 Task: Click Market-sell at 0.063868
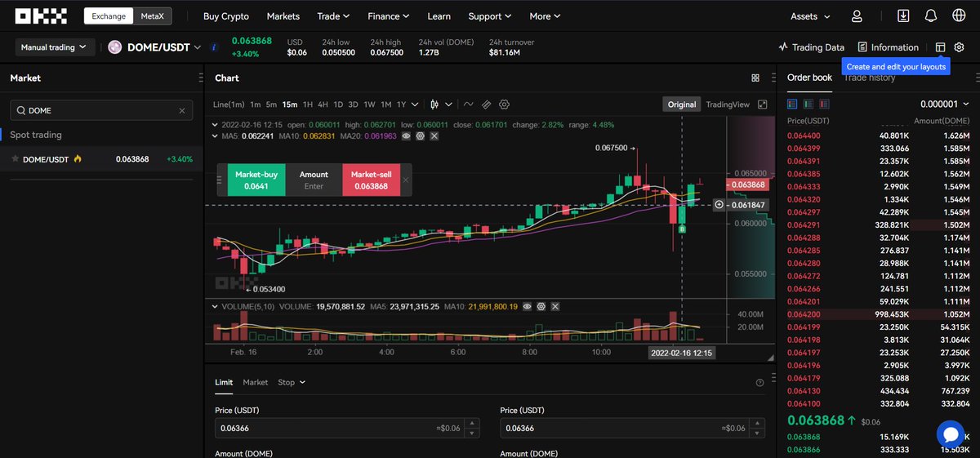coord(371,180)
